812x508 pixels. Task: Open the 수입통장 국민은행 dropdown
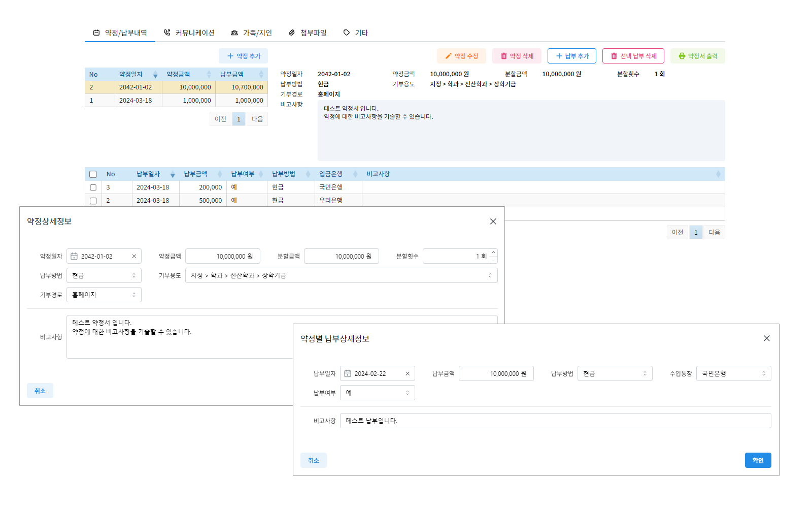tap(733, 374)
